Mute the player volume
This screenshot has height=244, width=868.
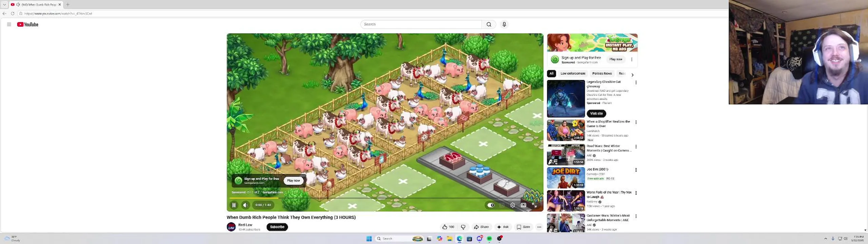[x=245, y=205]
